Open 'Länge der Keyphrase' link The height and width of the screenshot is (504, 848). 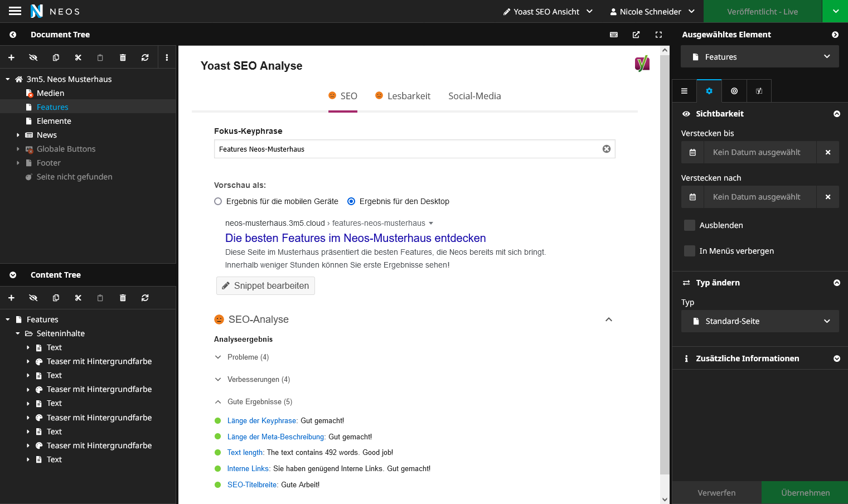point(261,420)
